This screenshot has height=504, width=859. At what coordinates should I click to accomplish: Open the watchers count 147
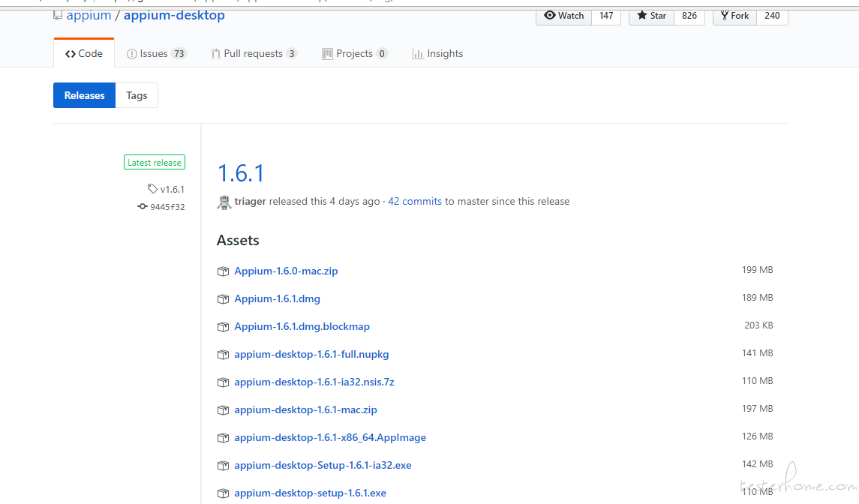(606, 16)
